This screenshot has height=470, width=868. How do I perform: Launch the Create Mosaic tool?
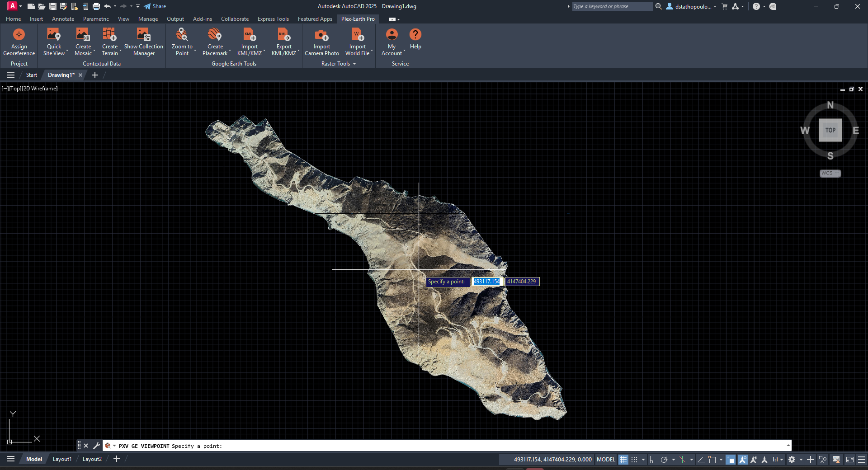click(83, 42)
